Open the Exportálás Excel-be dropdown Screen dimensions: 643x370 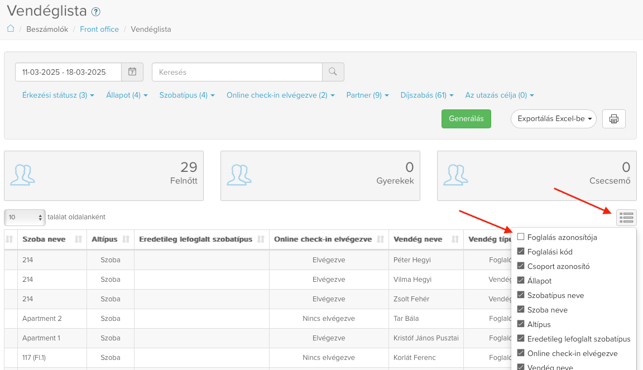pos(554,119)
